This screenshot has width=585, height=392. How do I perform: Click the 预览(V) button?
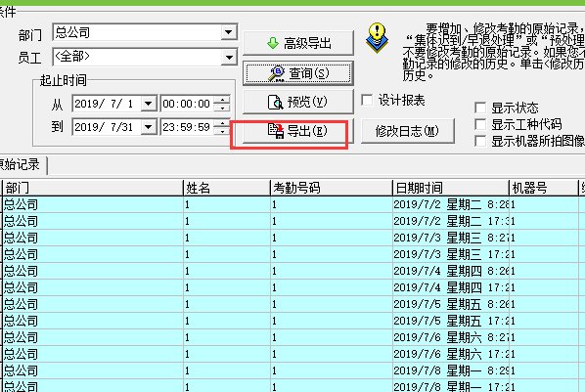pos(298,102)
